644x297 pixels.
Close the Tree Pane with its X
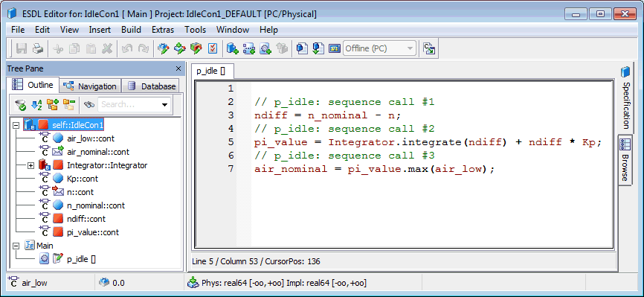[178, 68]
